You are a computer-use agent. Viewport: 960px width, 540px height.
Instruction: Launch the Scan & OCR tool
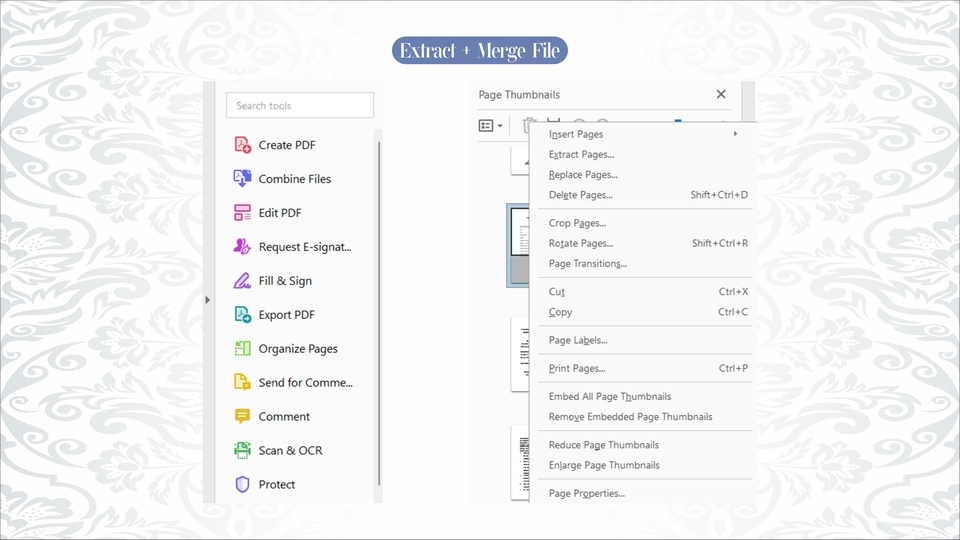pyautogui.click(x=278, y=451)
